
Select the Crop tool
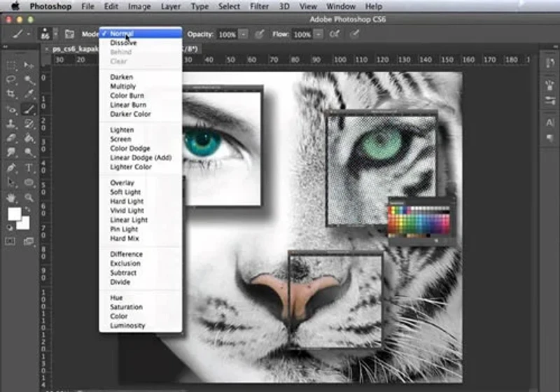click(11, 94)
